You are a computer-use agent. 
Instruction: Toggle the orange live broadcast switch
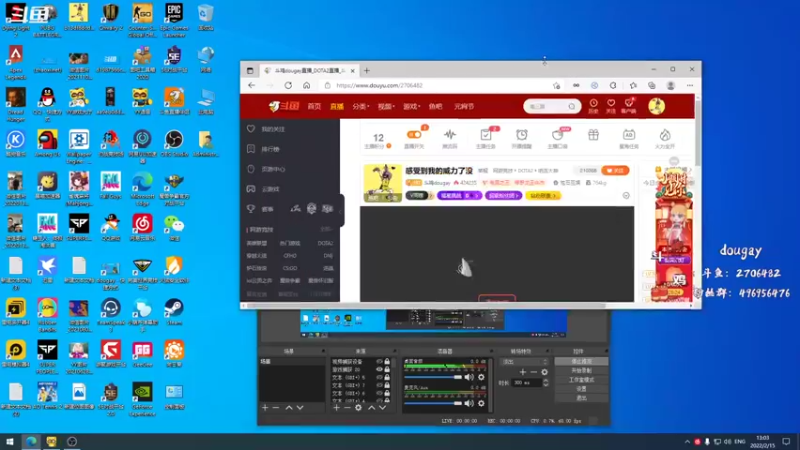pyautogui.click(x=414, y=135)
